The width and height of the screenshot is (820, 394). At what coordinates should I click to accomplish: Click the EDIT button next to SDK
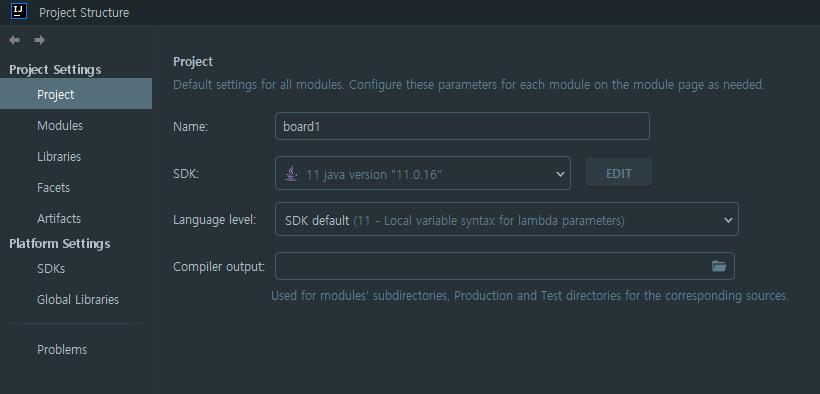(619, 173)
